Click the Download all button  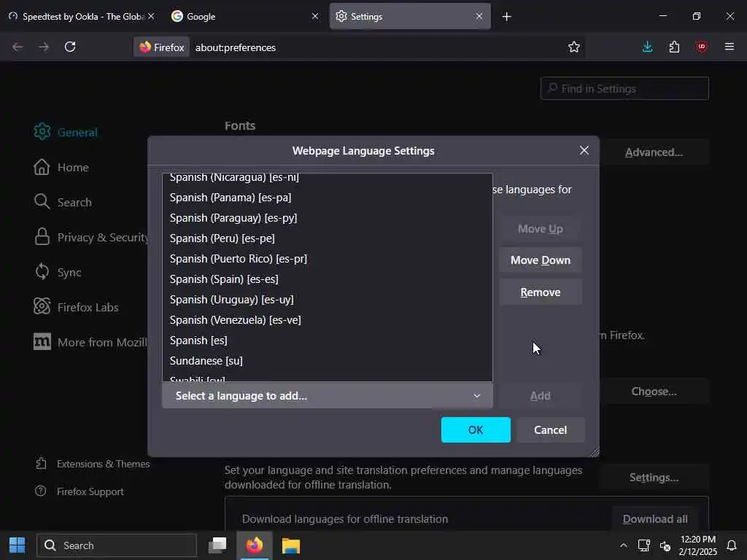pos(654,519)
